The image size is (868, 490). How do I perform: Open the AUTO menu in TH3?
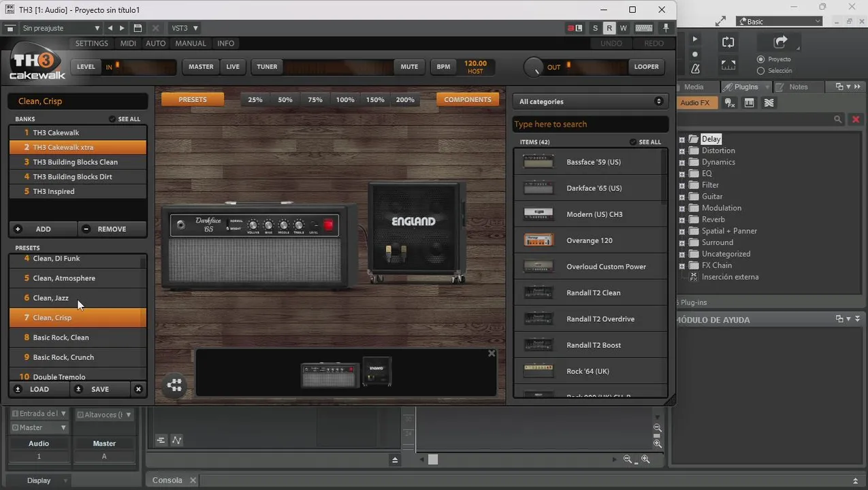click(x=156, y=44)
